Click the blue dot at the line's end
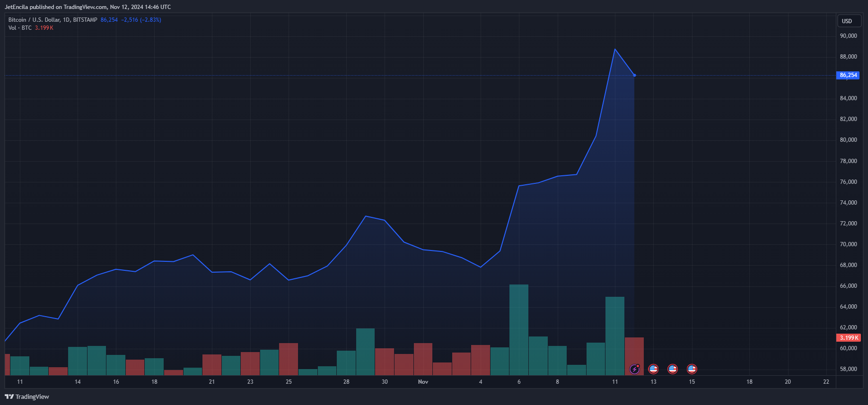868x405 pixels. pos(634,75)
